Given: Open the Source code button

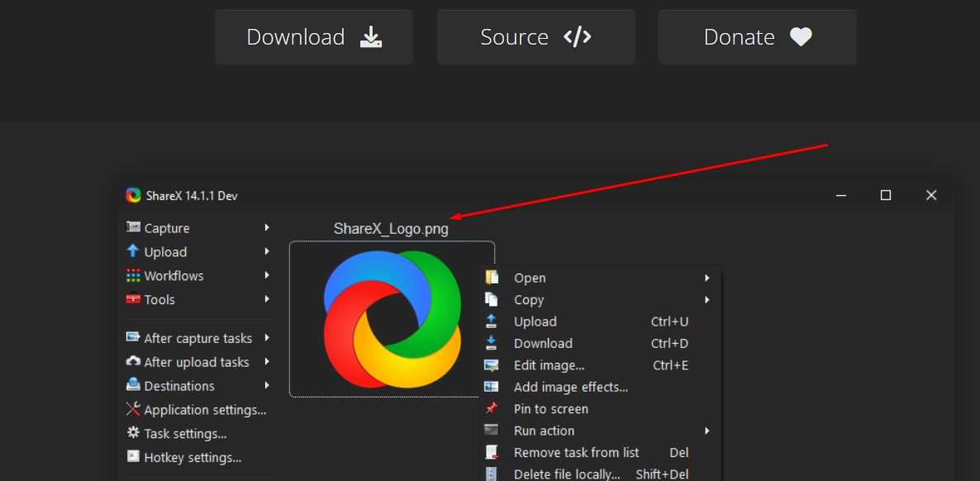Looking at the screenshot, I should point(536,37).
